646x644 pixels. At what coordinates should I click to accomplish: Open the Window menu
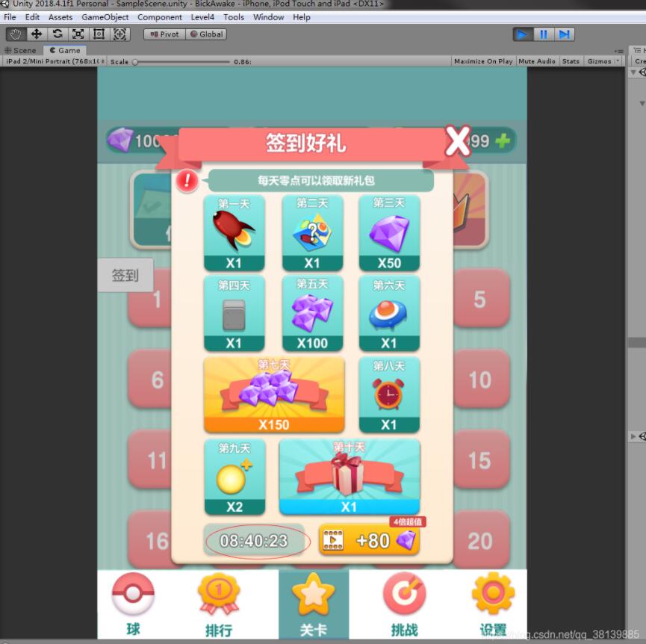[x=269, y=17]
